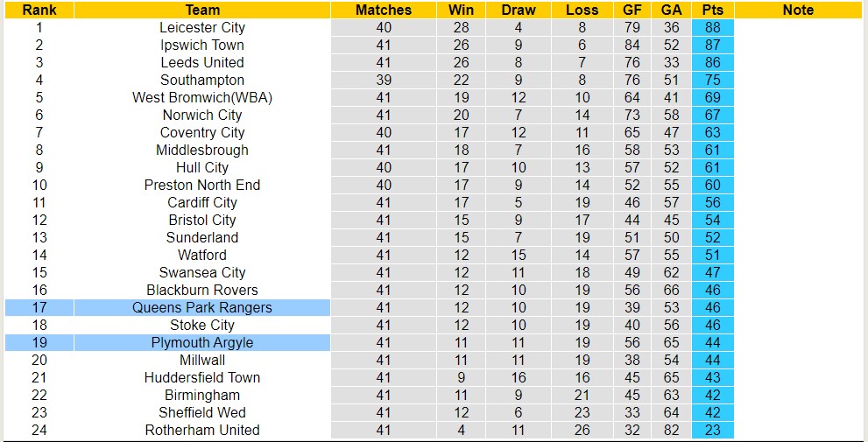868x442 pixels.
Task: Click the Loss column header
Action: (582, 11)
